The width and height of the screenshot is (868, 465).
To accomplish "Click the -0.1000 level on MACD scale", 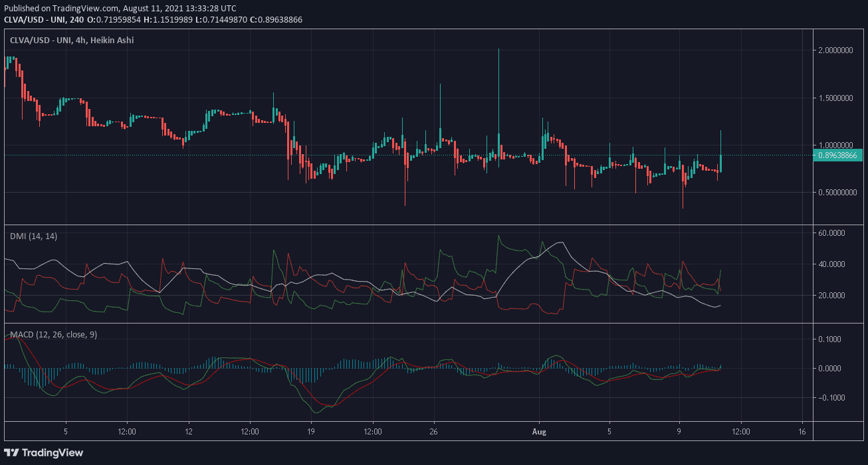I will [831, 398].
